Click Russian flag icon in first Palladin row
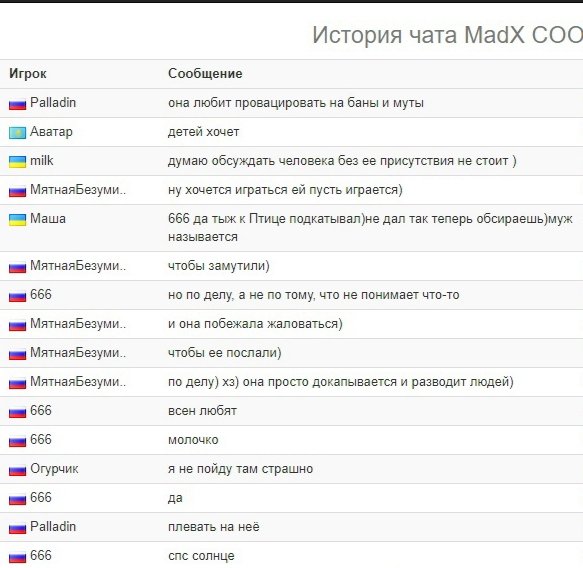The height and width of the screenshot is (568, 583). click(17, 104)
